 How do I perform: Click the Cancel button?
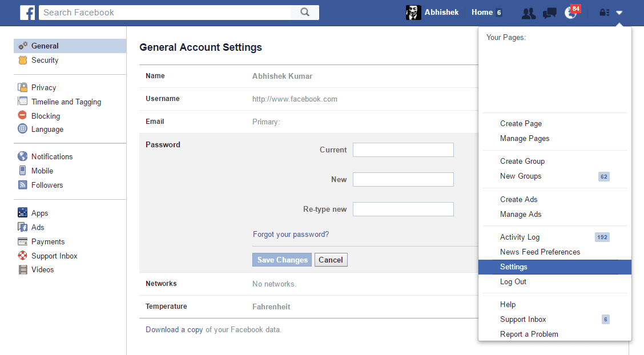[331, 260]
